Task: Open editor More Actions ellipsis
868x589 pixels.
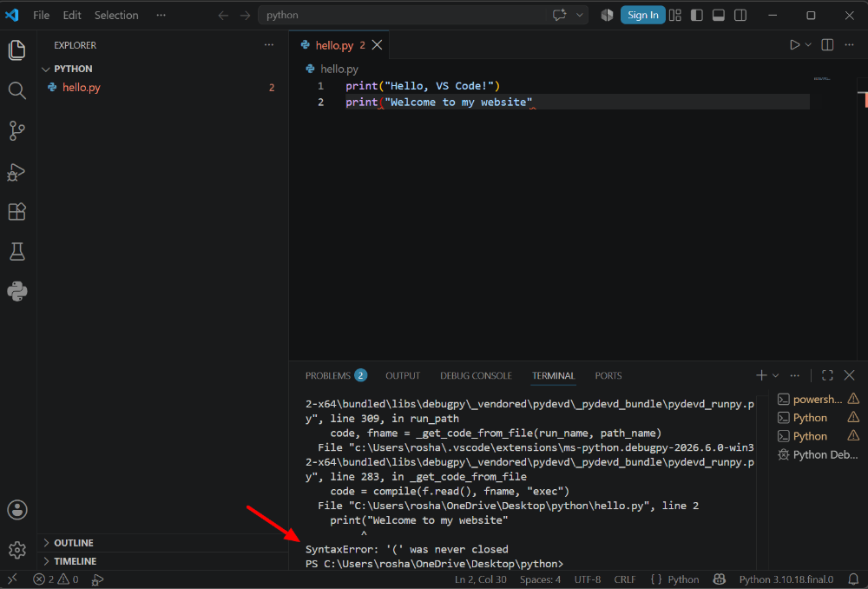Action: click(x=849, y=45)
